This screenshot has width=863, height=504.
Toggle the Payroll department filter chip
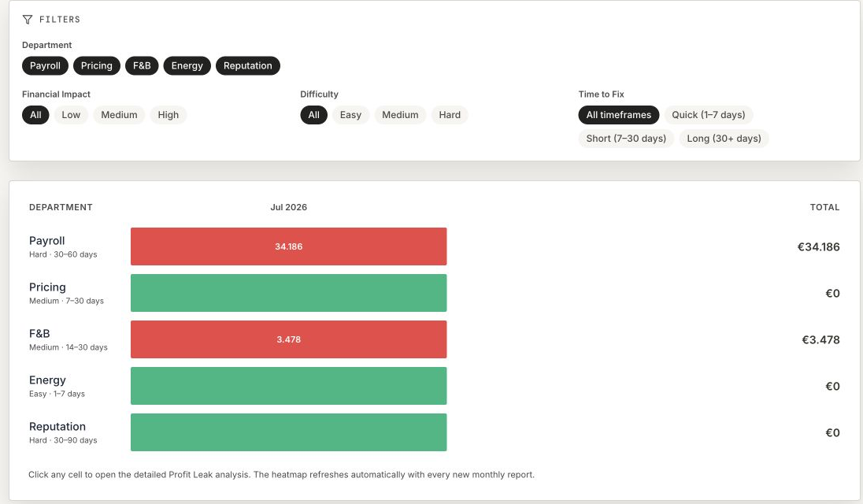(45, 65)
